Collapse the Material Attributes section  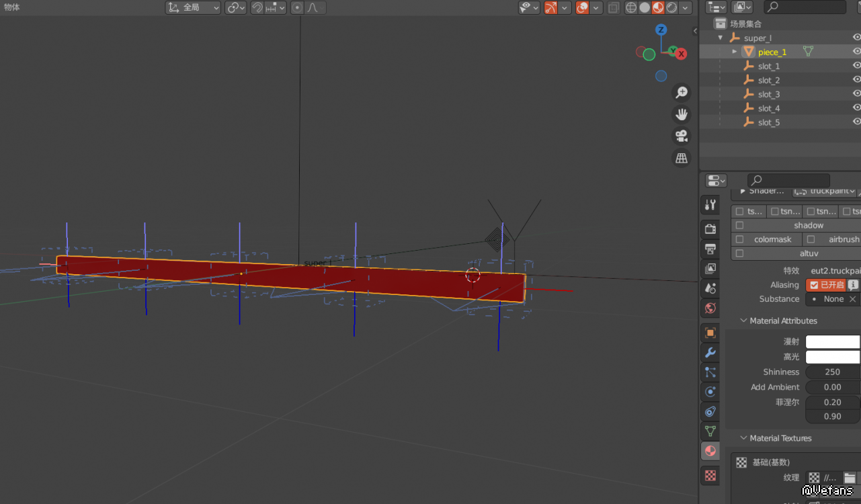743,321
